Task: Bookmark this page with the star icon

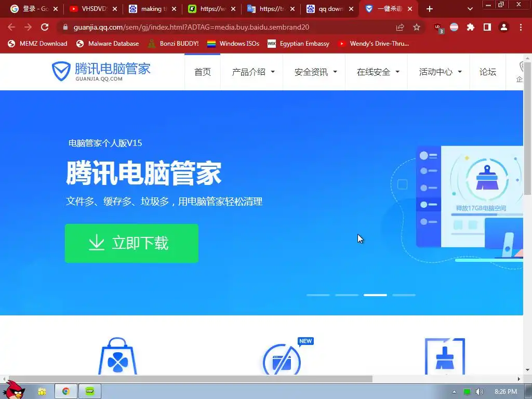Action: coord(417,27)
